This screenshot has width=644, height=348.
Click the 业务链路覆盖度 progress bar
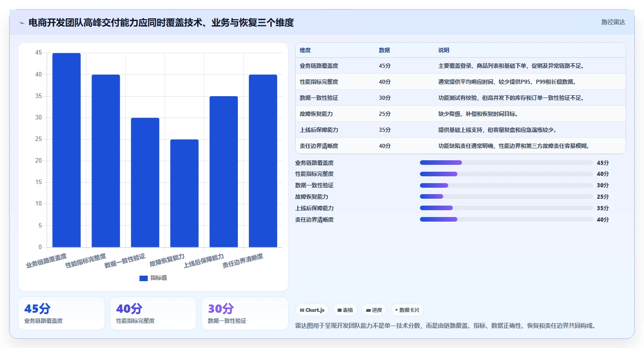(506, 163)
